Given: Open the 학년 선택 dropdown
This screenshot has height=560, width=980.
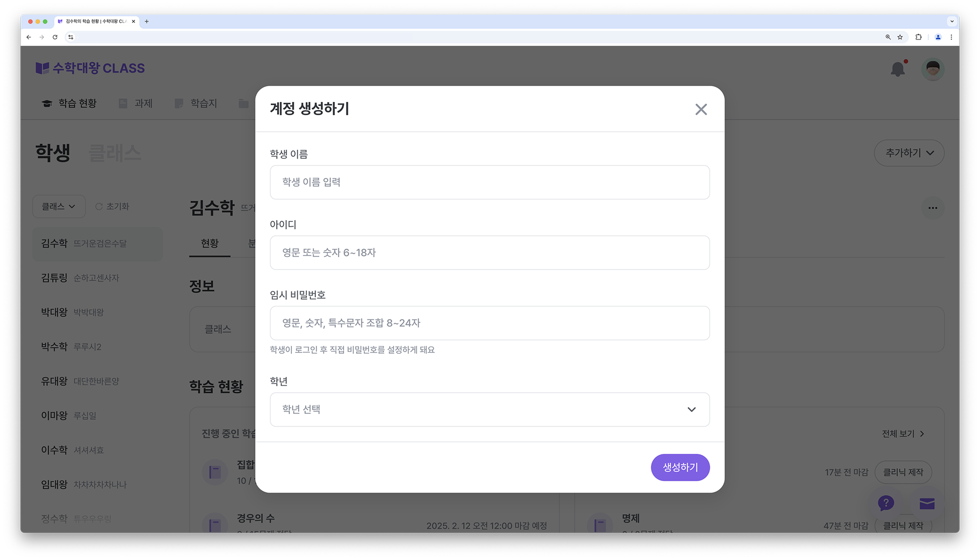Looking at the screenshot, I should click(490, 409).
